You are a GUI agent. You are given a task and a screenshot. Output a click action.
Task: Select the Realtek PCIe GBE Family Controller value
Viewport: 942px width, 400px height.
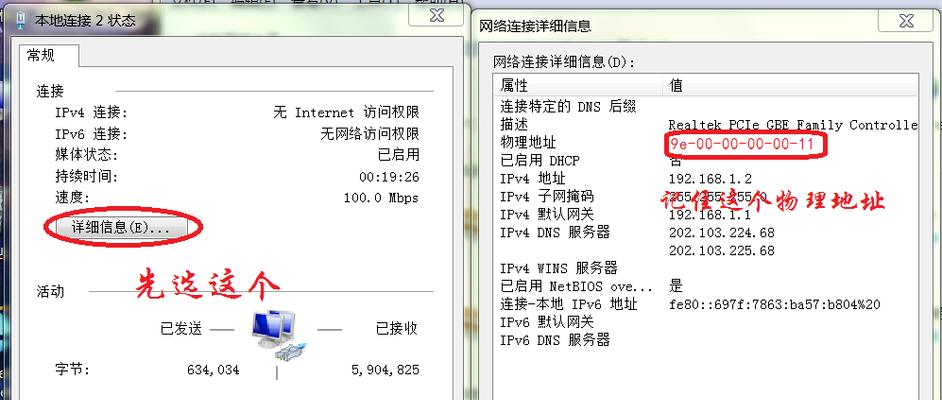pyautogui.click(x=793, y=125)
